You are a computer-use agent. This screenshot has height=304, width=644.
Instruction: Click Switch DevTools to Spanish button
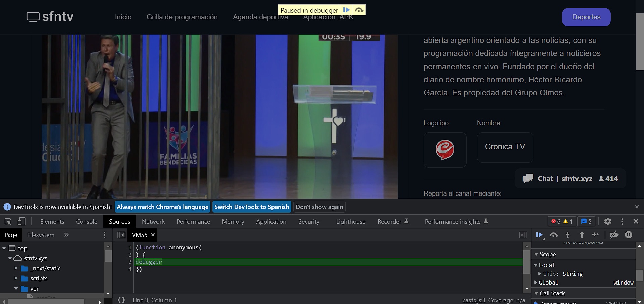pos(252,207)
